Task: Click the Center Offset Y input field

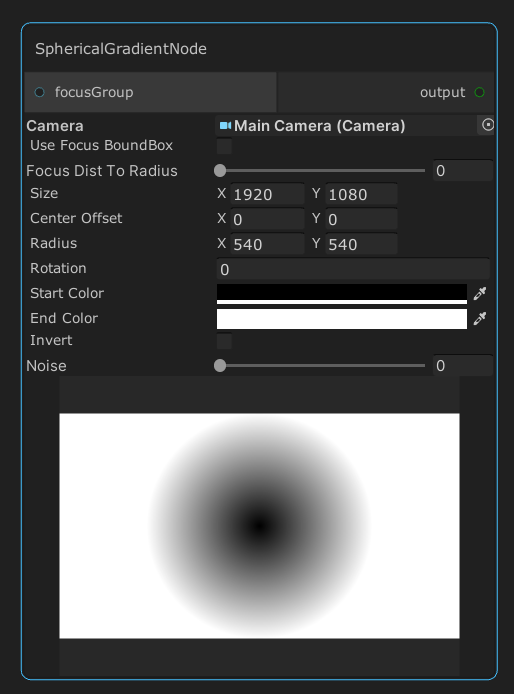Action: [361, 219]
